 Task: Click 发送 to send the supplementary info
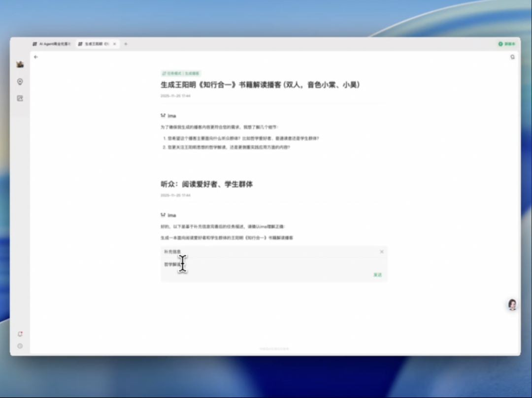378,275
